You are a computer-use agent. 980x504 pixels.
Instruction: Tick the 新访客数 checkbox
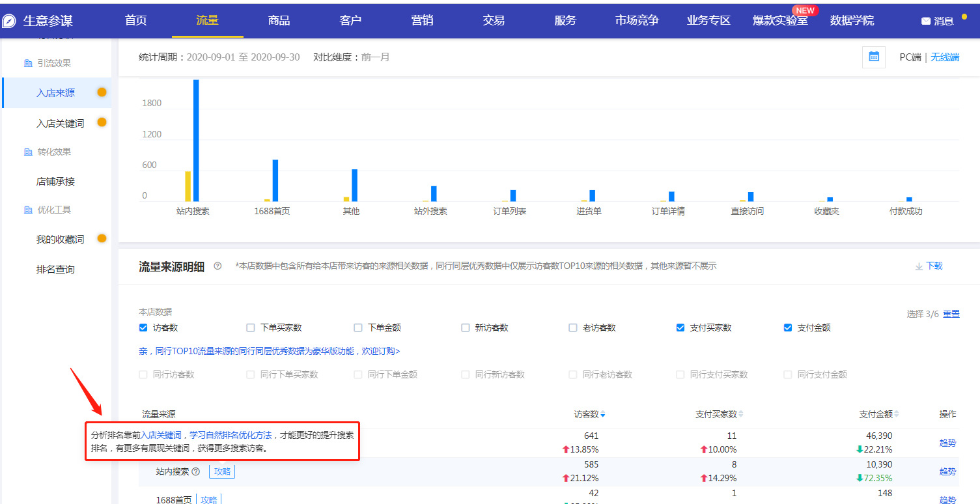click(x=465, y=328)
